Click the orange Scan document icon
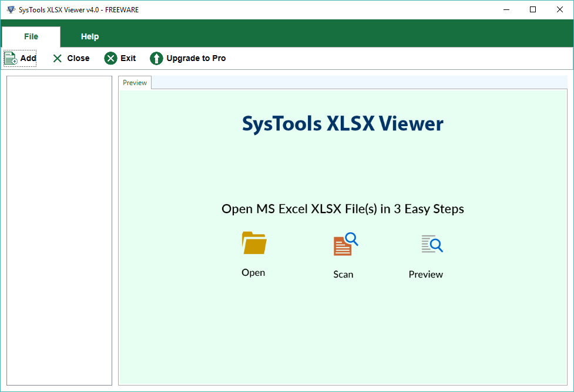Image resolution: width=574 pixels, height=392 pixels. [345, 244]
